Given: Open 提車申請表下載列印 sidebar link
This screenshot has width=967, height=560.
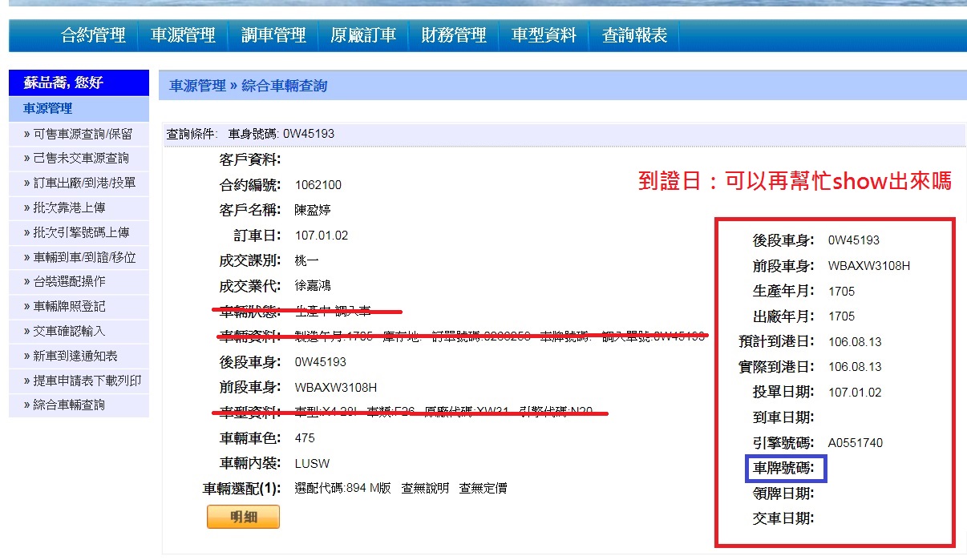Looking at the screenshot, I should pyautogui.click(x=87, y=381).
